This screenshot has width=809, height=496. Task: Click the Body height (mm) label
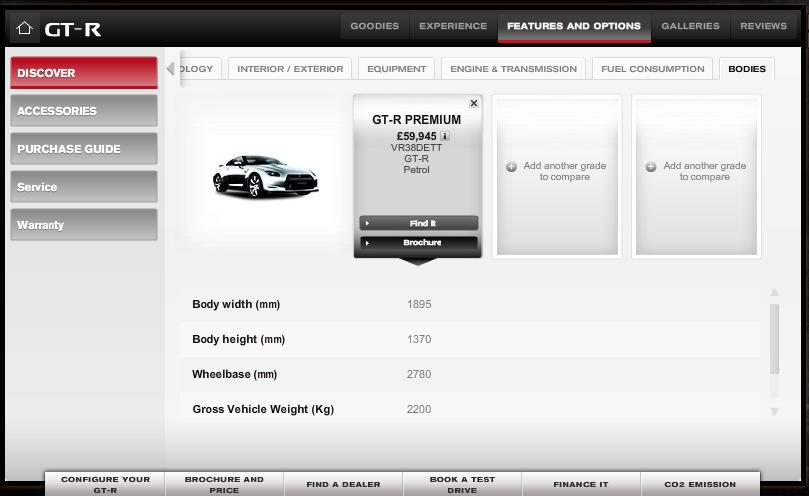[238, 339]
